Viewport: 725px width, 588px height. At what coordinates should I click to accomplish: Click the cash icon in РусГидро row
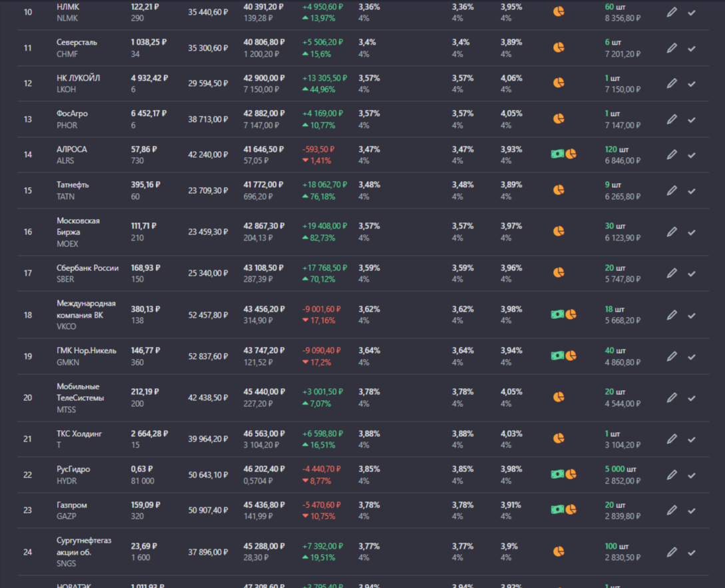pyautogui.click(x=557, y=474)
